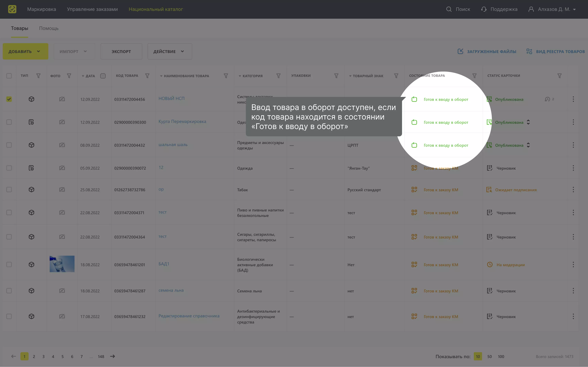This screenshot has width=588, height=367.
Task: Open three-dot menu for БАД1 row
Action: (x=573, y=264)
